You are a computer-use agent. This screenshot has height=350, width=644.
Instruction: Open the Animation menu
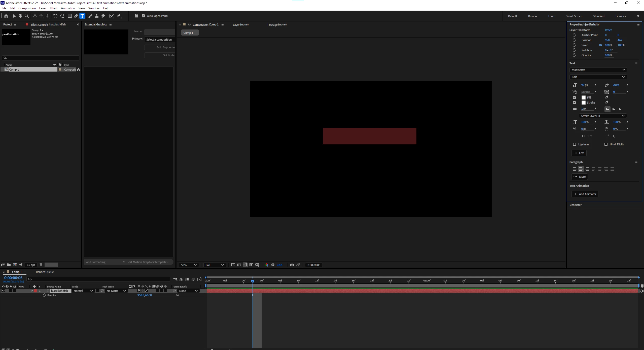68,8
